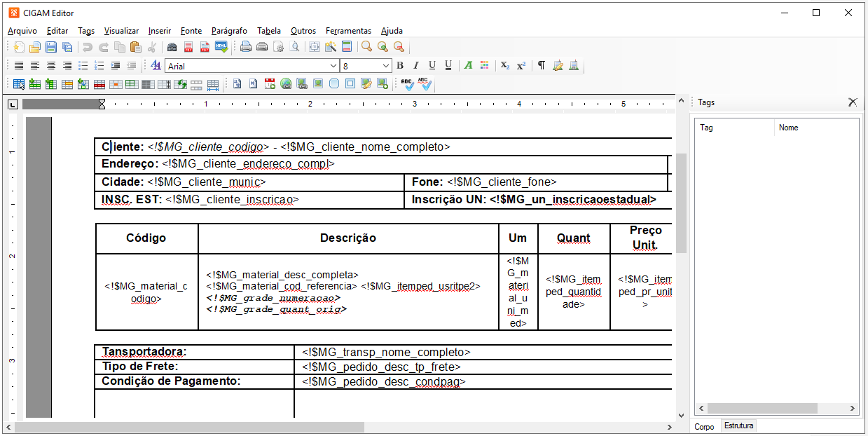868x436 pixels.
Task: Click the paste clipboard icon
Action: click(x=136, y=47)
